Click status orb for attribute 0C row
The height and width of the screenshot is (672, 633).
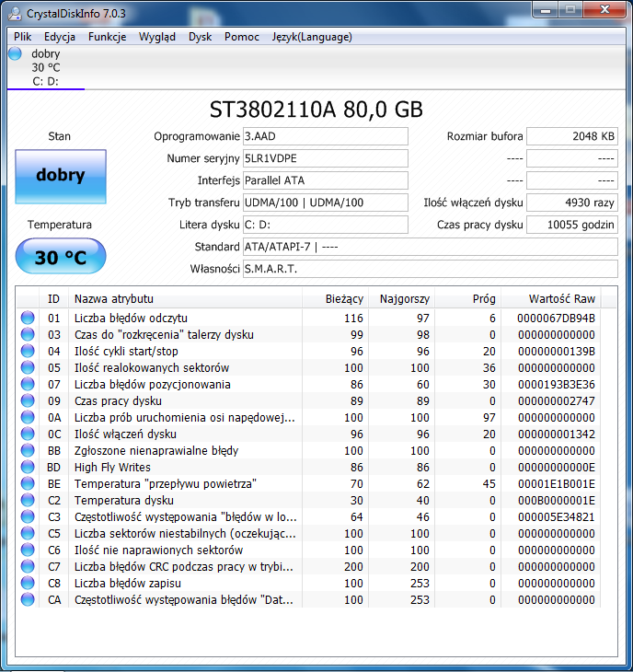(28, 434)
